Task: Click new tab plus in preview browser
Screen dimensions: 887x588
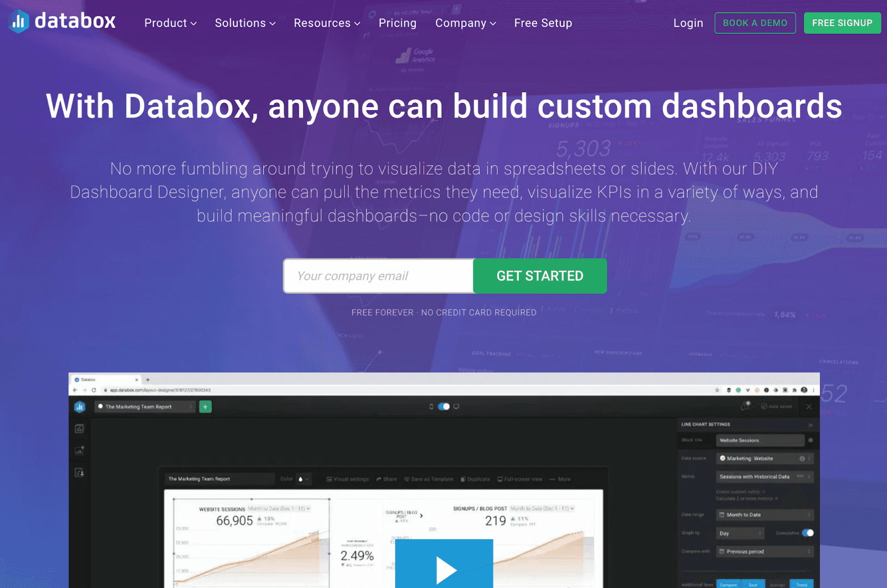Action: click(x=147, y=380)
